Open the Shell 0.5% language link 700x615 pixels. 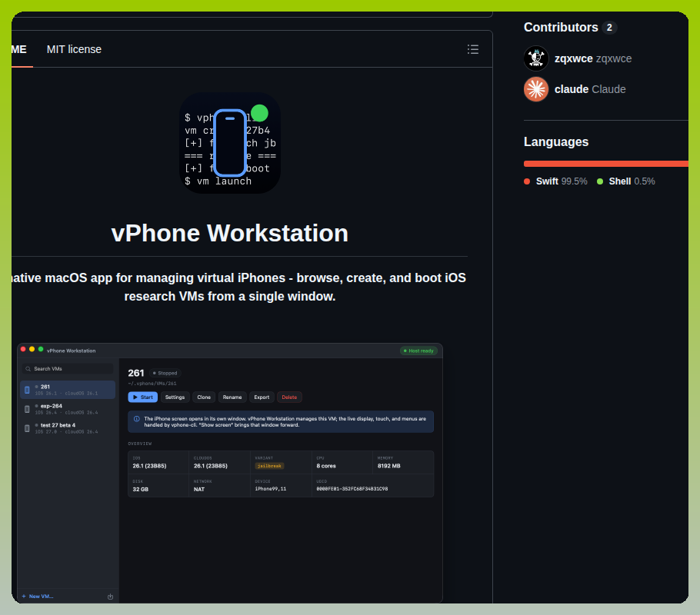click(x=632, y=181)
